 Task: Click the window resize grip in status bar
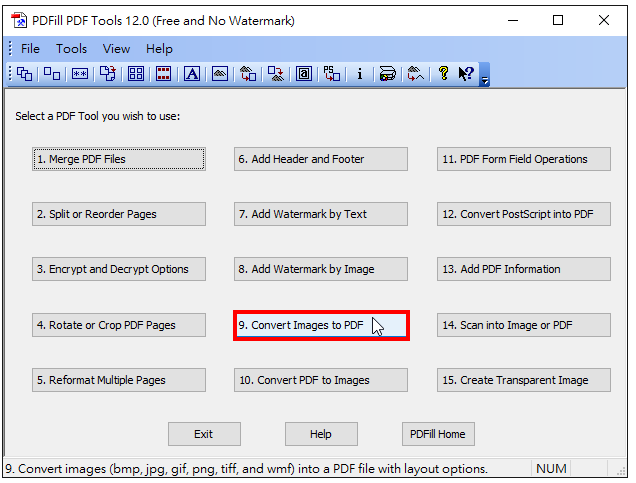coord(621,471)
